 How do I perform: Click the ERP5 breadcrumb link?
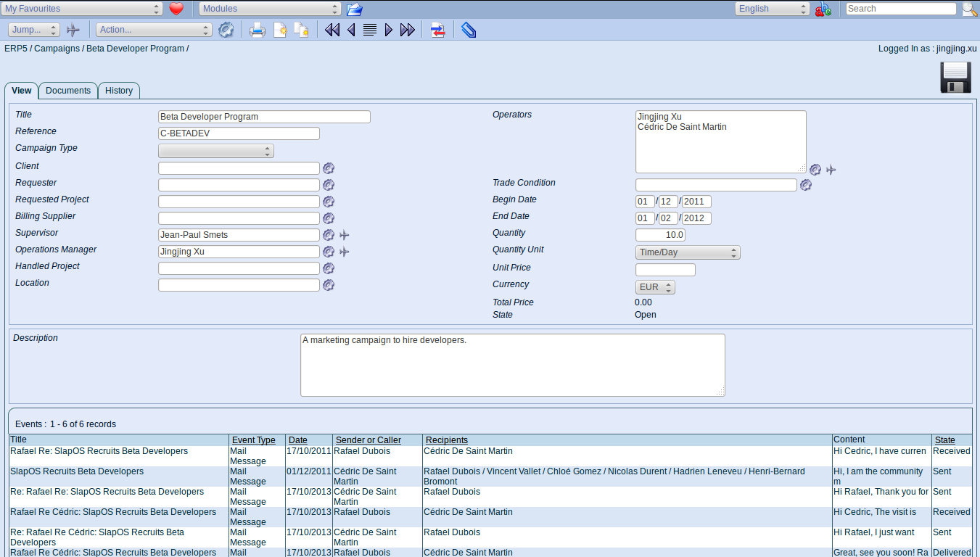coord(16,49)
